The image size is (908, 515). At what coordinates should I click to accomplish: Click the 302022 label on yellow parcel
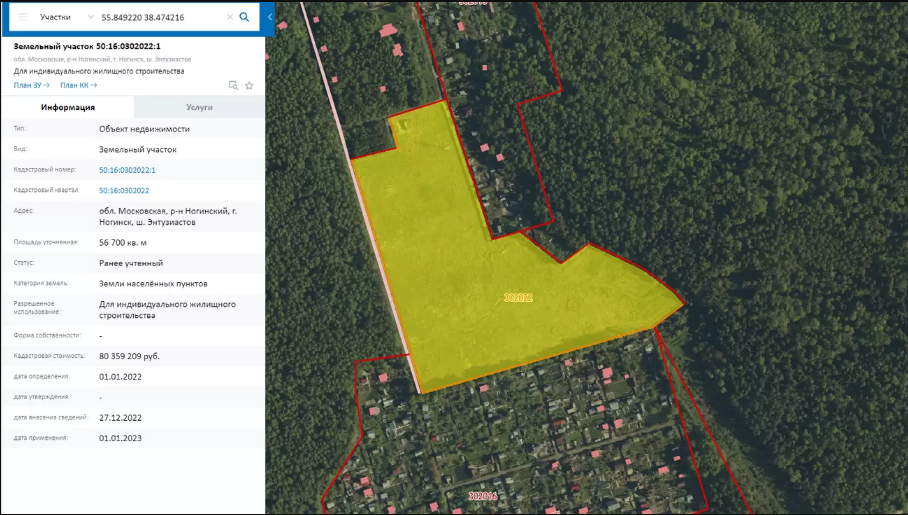(x=518, y=298)
